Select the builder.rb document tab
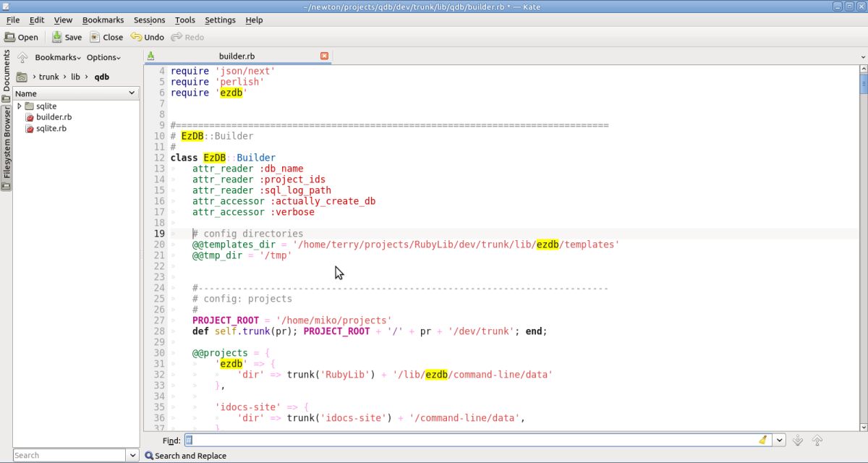 (237, 56)
